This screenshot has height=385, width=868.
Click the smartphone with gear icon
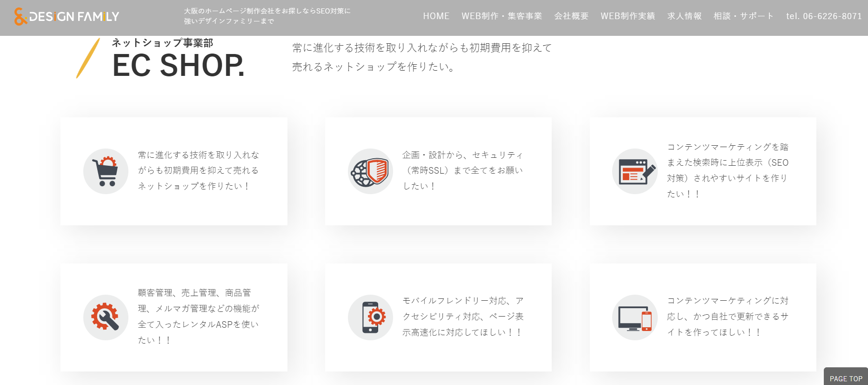tap(370, 317)
